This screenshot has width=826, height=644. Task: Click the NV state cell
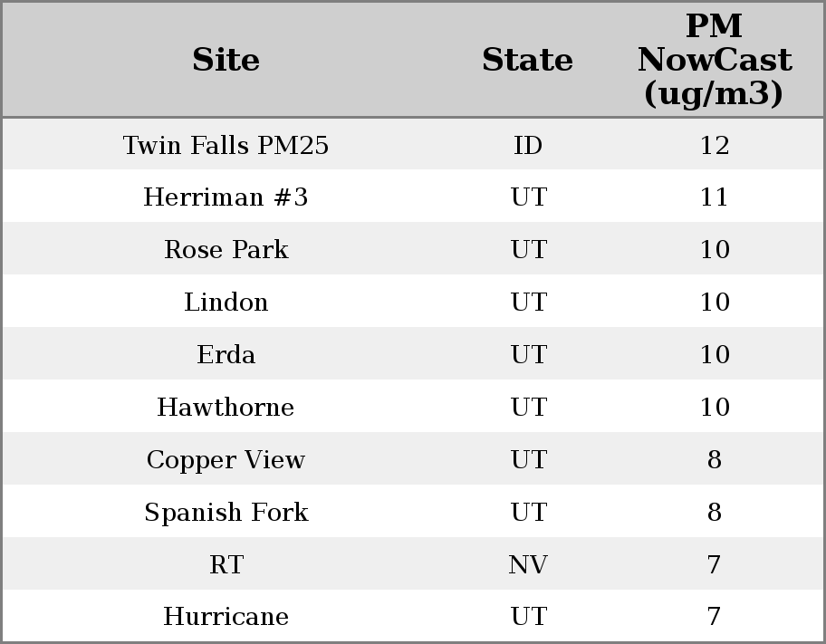(x=528, y=565)
